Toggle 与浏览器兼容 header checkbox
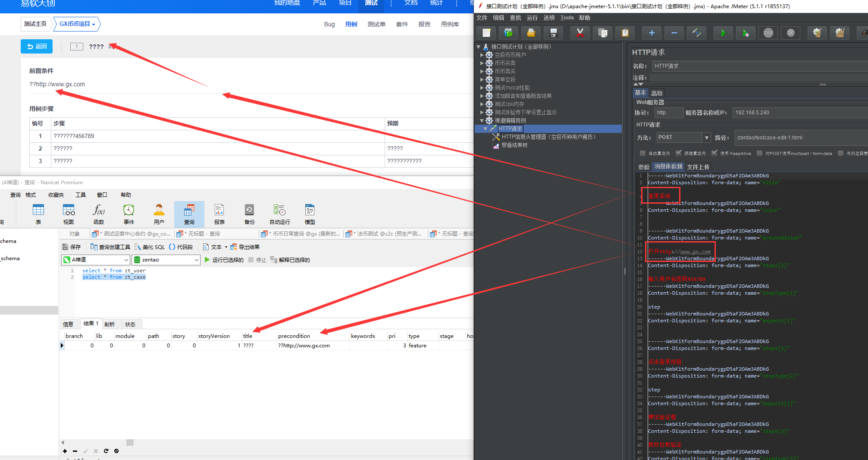Image resolution: width=868 pixels, height=460 pixels. [840, 153]
